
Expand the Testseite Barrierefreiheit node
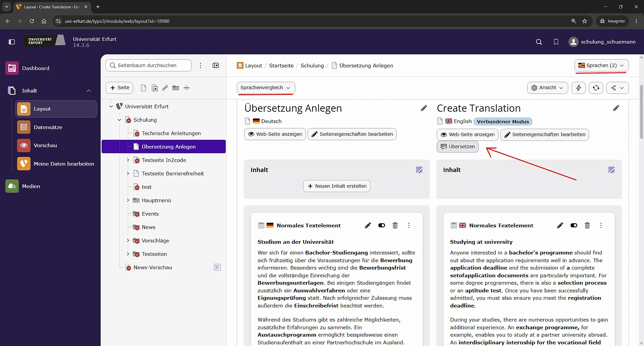(x=128, y=173)
